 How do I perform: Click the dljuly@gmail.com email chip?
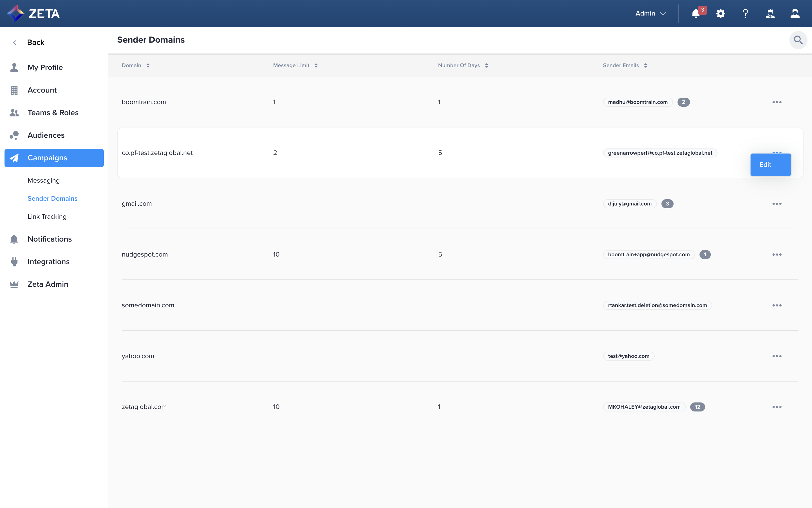630,203
